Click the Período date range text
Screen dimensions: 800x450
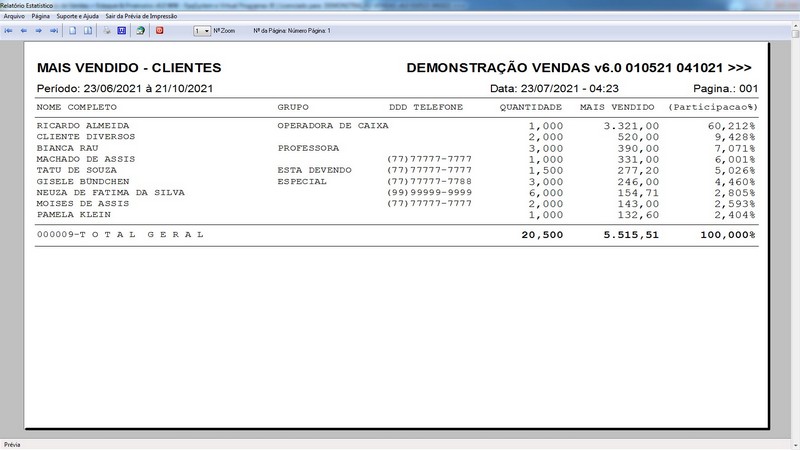[x=124, y=88]
